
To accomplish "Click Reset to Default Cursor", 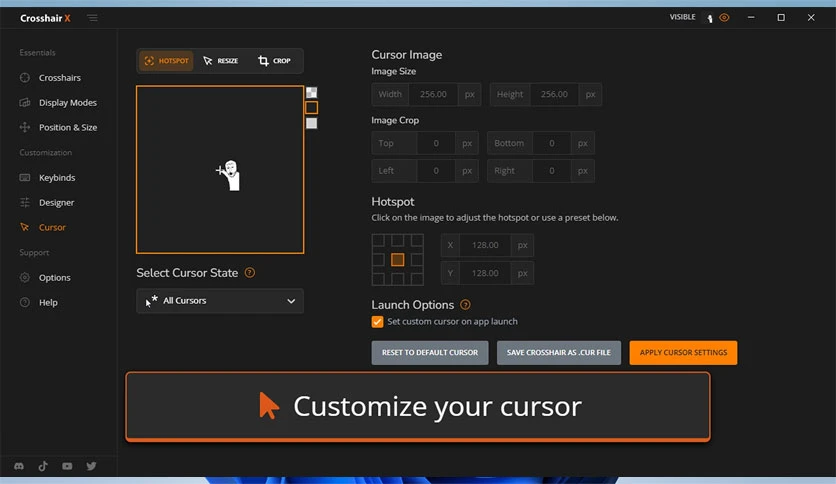I will [430, 353].
